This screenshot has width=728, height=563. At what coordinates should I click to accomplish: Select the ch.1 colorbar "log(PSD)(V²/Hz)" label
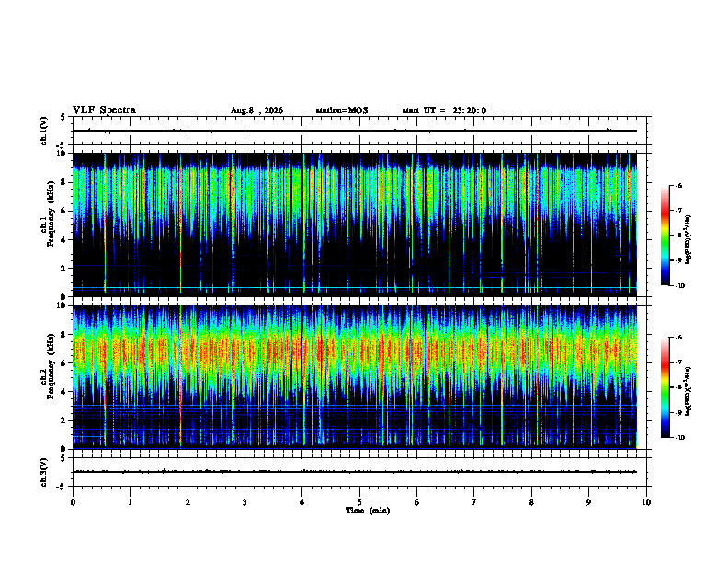pos(688,240)
